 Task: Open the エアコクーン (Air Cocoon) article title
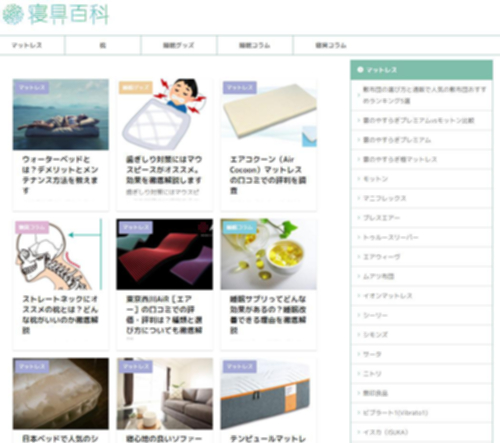(268, 175)
